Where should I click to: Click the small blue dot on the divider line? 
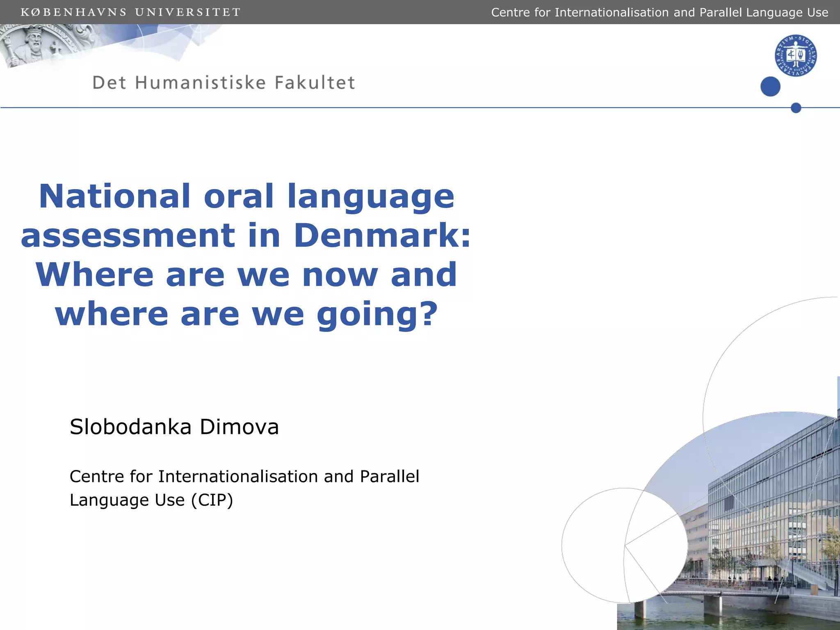(796, 108)
